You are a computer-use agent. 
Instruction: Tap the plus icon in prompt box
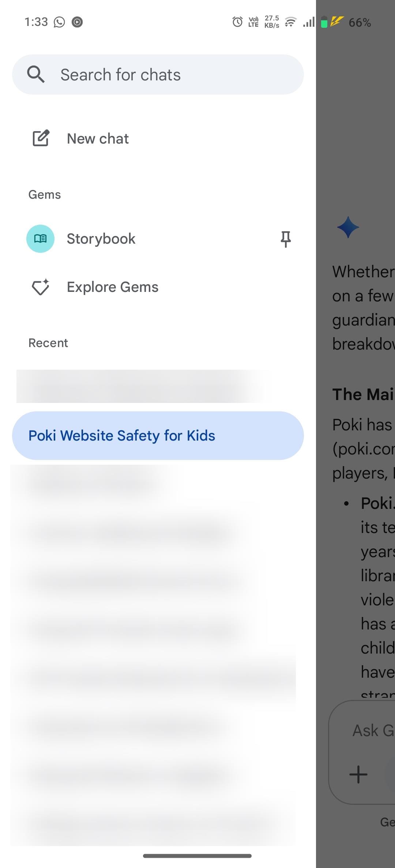[358, 774]
